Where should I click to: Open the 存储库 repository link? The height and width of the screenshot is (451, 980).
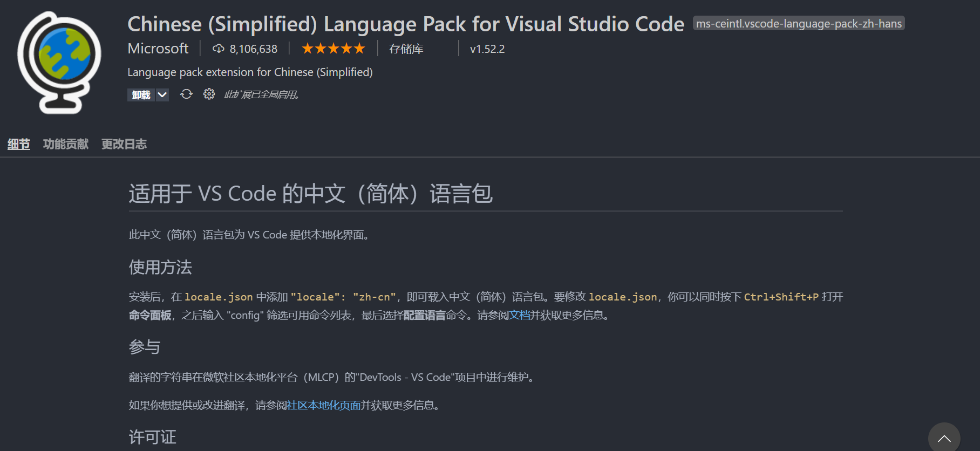pyautogui.click(x=406, y=49)
